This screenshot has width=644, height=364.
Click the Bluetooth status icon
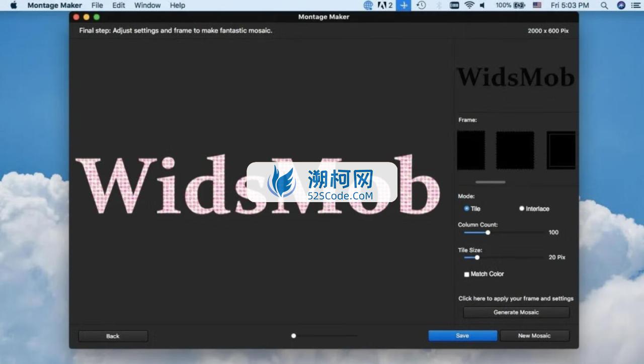tap(438, 5)
